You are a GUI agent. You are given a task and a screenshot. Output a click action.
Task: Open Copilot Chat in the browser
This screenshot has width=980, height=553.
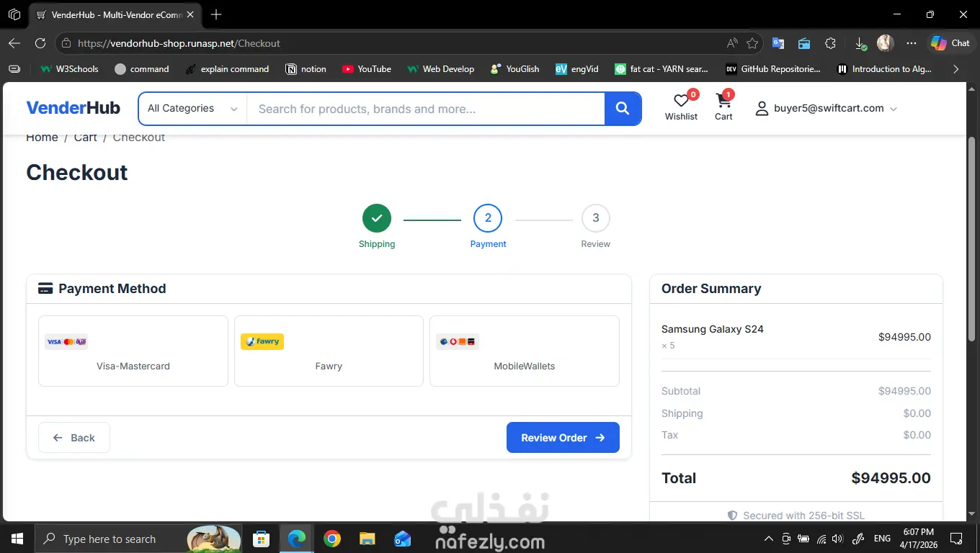[950, 43]
